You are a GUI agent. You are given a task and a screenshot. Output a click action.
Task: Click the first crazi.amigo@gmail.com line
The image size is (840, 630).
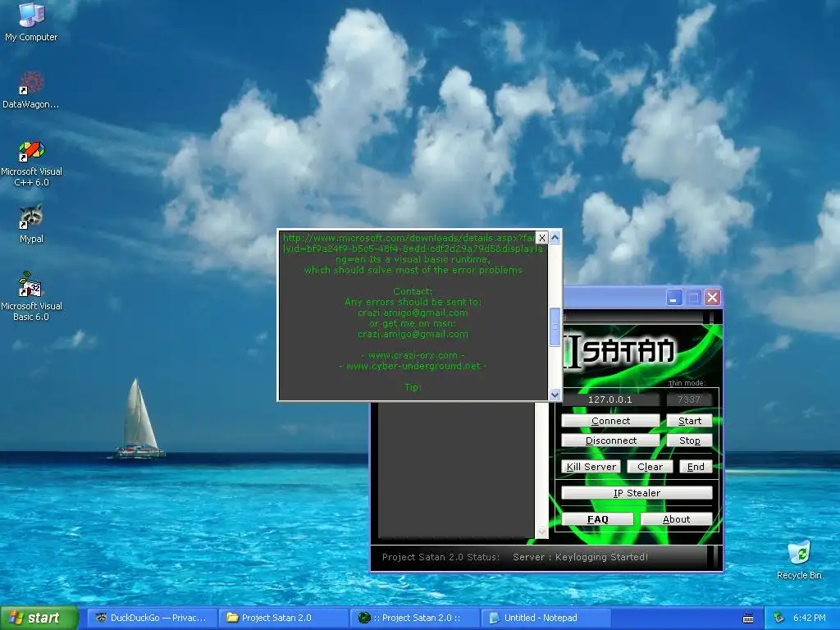click(413, 313)
